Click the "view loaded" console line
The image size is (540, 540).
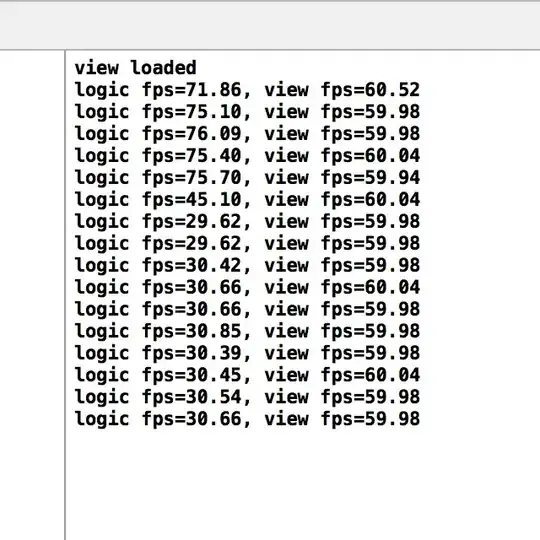coord(135,68)
